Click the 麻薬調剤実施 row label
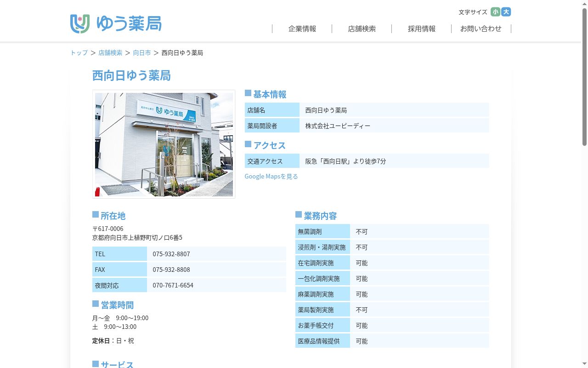Image resolution: width=588 pixels, height=368 pixels. pos(322,294)
